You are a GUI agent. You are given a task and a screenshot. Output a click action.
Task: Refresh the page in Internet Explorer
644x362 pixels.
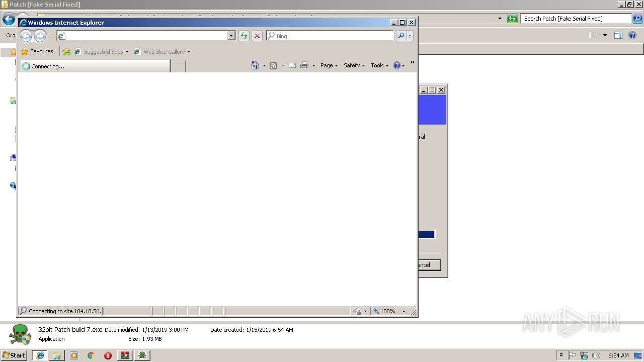244,36
